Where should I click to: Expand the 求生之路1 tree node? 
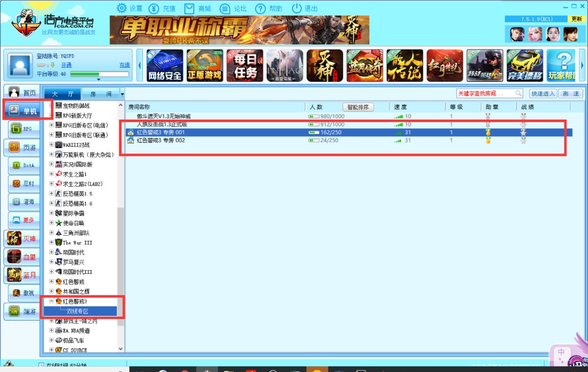tap(52, 174)
